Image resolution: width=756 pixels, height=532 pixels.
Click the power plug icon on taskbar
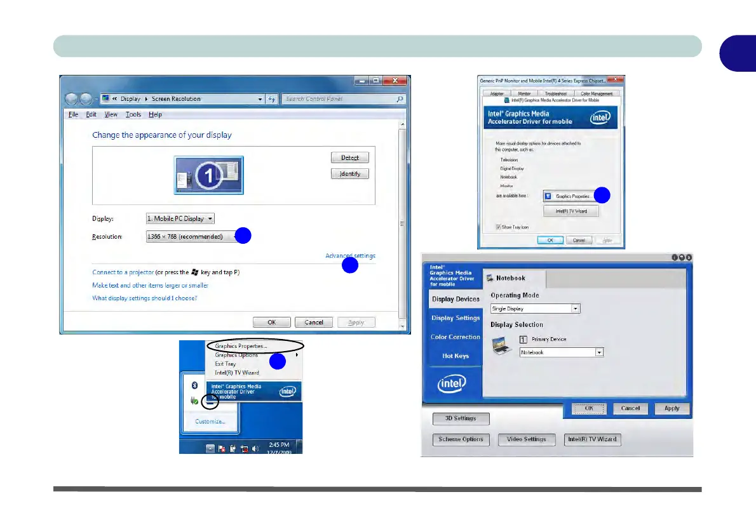tap(233, 449)
